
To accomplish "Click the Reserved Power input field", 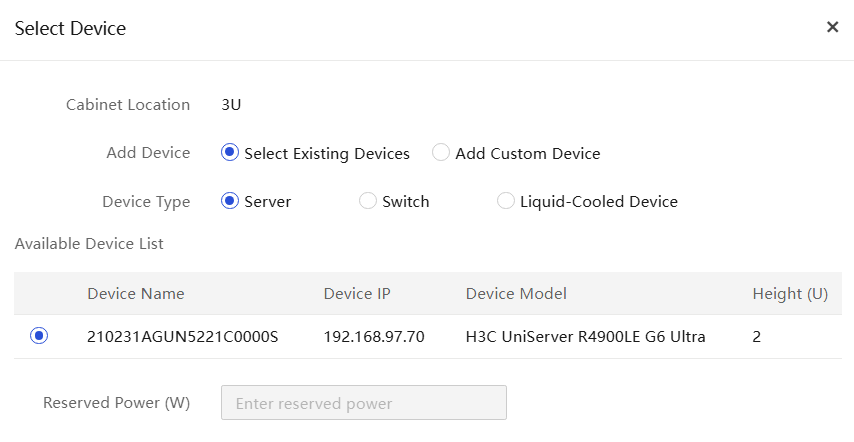I will coord(363,403).
